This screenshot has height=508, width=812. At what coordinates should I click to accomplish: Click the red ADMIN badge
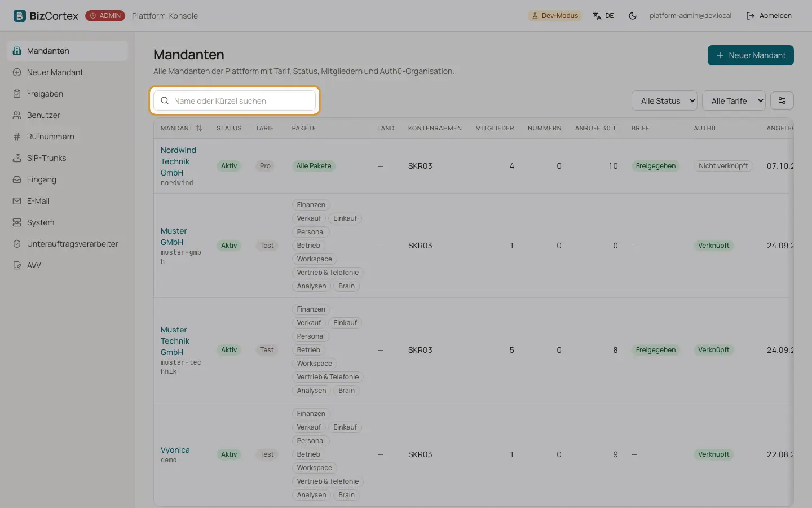coord(105,16)
